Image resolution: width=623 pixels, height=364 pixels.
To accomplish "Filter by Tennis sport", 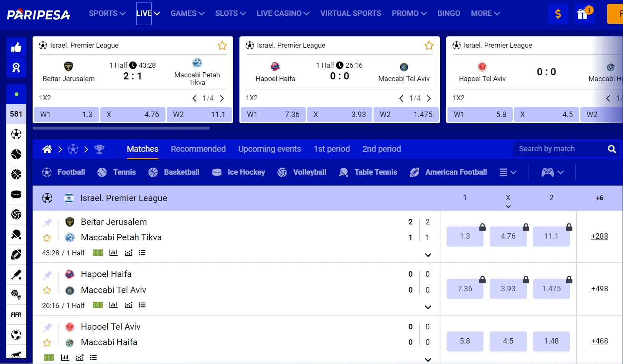I will click(x=117, y=172).
